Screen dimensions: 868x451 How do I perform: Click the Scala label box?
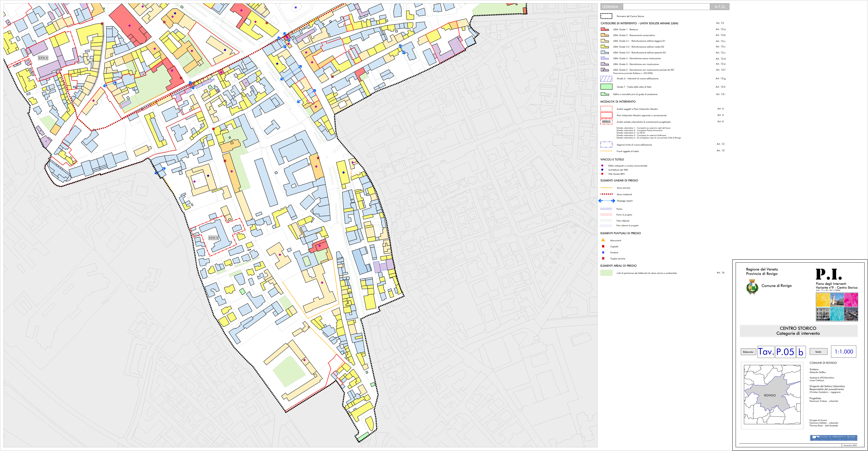[818, 352]
